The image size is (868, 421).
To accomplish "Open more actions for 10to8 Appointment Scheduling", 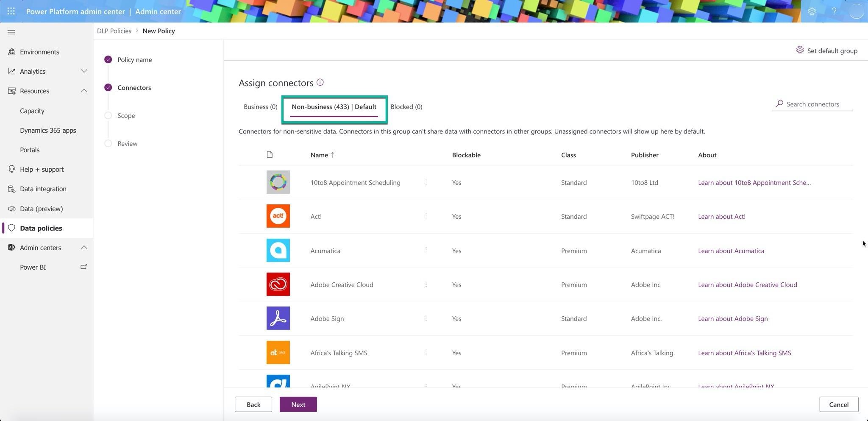I will click(426, 182).
